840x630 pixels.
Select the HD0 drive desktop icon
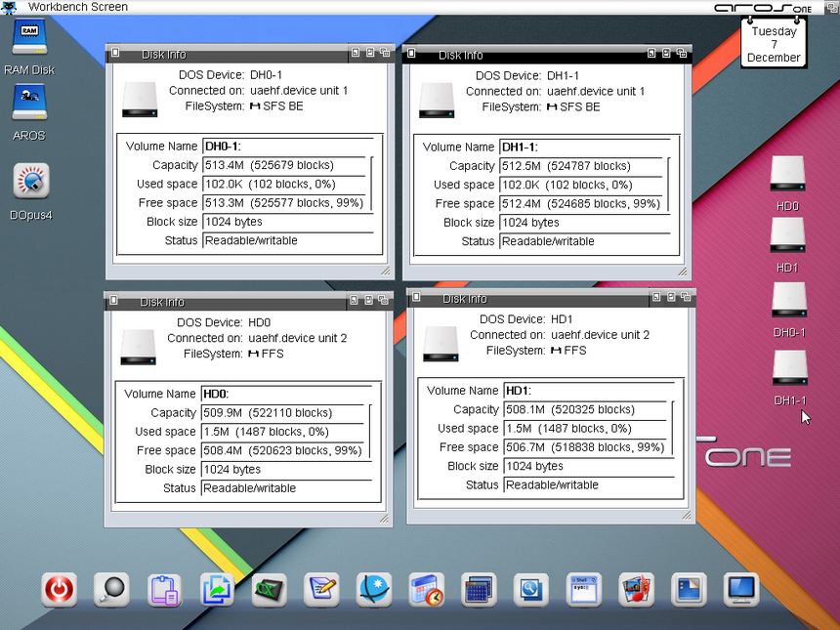click(787, 175)
